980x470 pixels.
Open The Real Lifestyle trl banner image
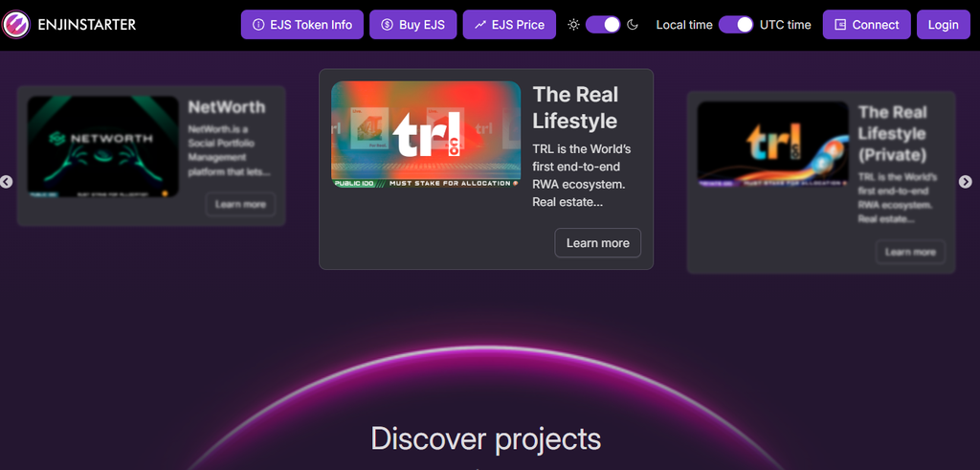coord(426,134)
